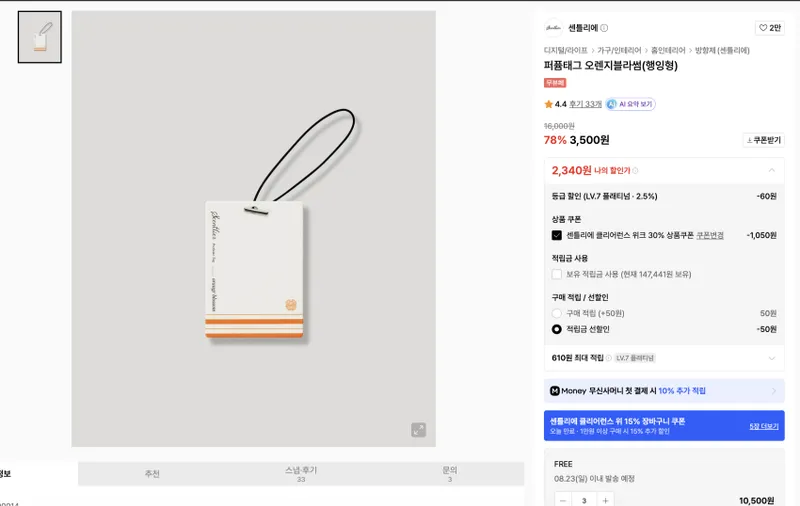
Task: Click the heart wishlist icon
Action: point(763,28)
